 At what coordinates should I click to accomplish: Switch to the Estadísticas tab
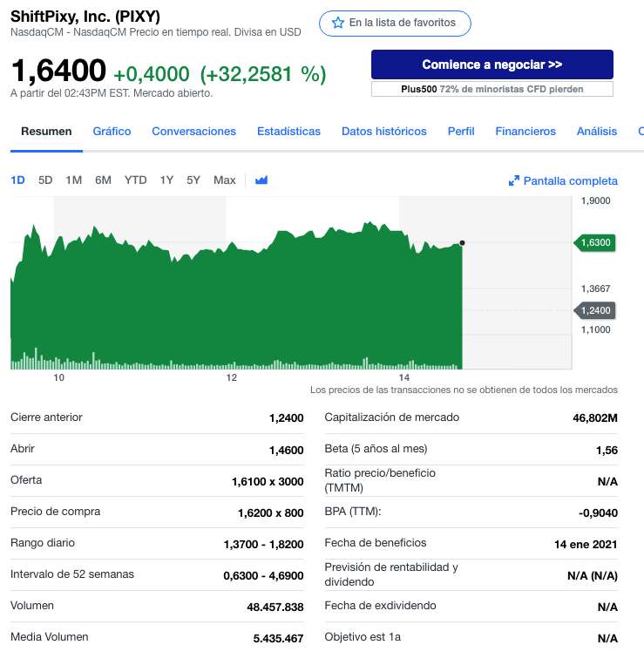click(288, 131)
